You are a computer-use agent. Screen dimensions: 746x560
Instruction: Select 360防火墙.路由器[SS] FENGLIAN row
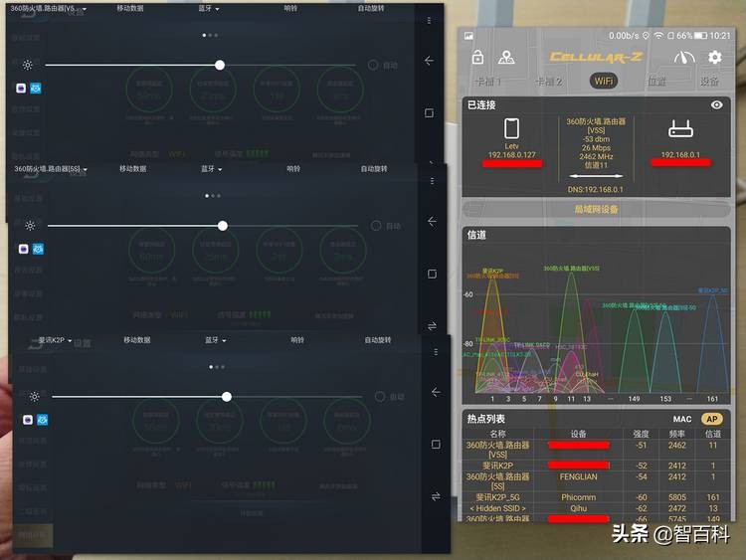coord(596,481)
